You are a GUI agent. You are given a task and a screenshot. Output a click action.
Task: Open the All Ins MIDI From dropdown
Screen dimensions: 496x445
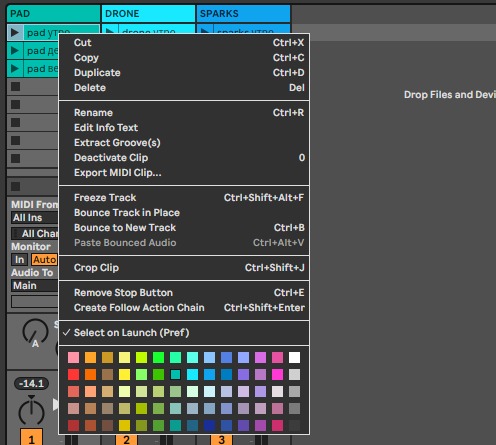point(35,218)
